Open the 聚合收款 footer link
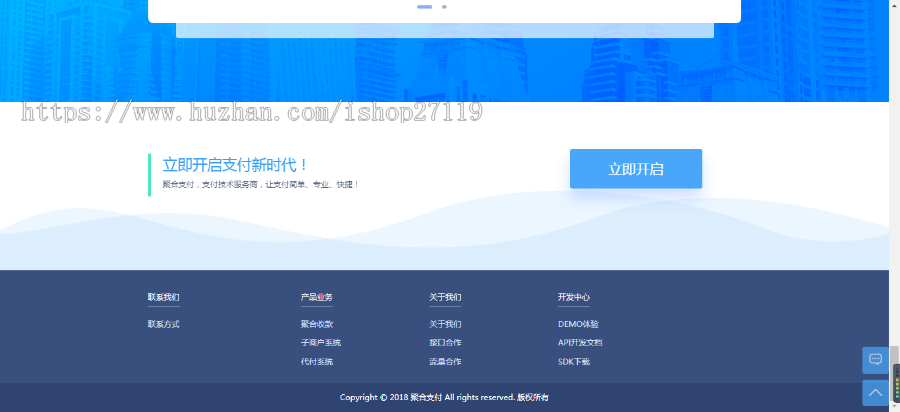 (317, 324)
